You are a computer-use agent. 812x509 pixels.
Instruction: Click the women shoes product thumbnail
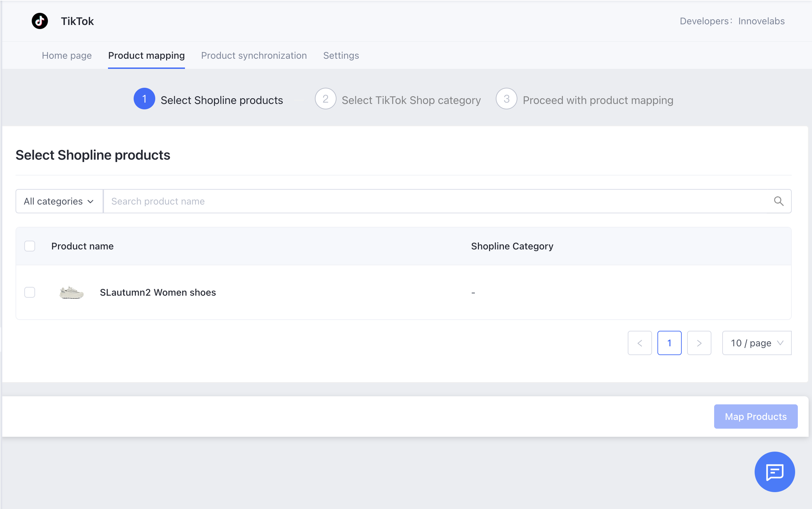(71, 292)
